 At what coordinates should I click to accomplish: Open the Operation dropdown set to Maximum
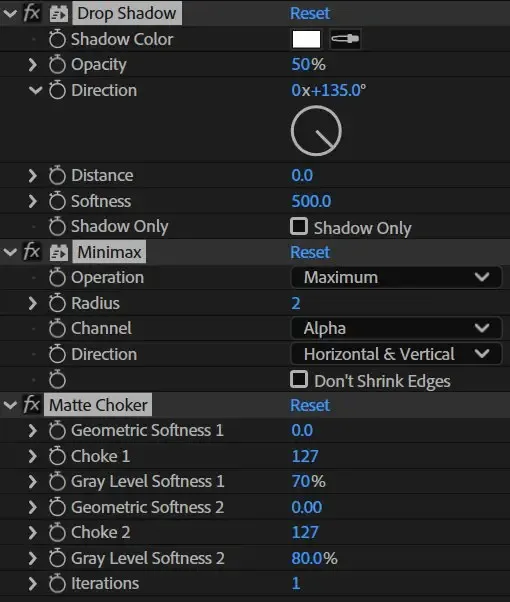(396, 277)
